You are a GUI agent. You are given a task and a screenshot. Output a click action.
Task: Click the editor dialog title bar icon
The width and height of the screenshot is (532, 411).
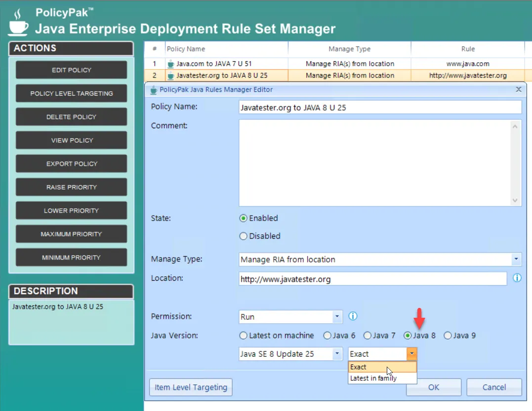tap(154, 90)
